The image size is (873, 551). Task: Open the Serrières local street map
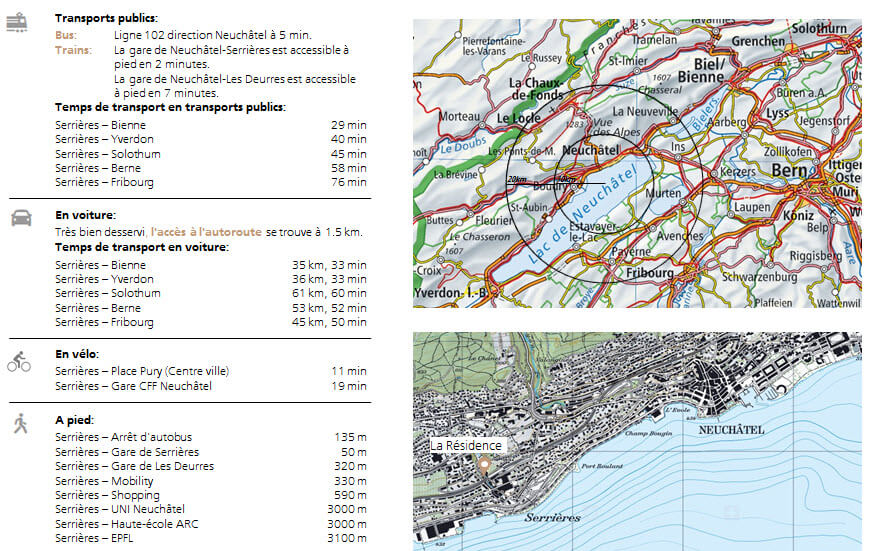[x=637, y=441]
